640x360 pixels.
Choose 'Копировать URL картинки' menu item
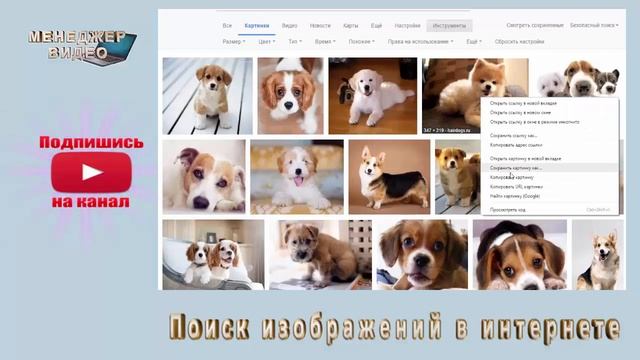[549, 187]
